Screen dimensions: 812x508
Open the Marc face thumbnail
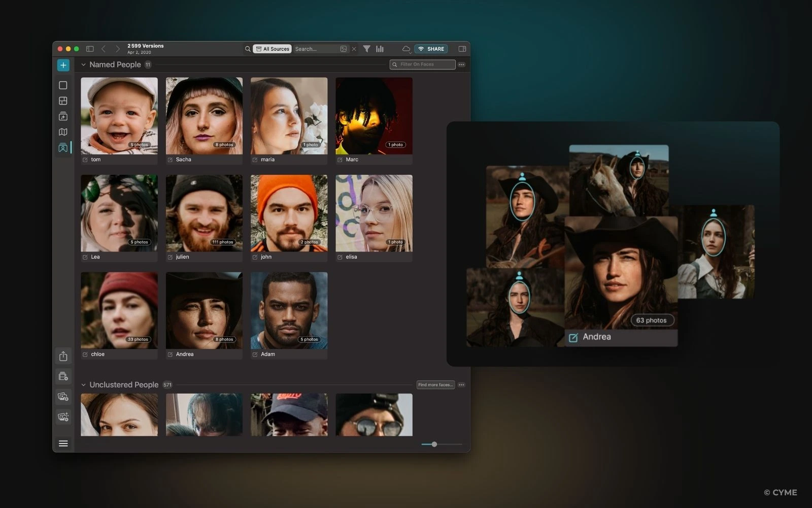374,116
